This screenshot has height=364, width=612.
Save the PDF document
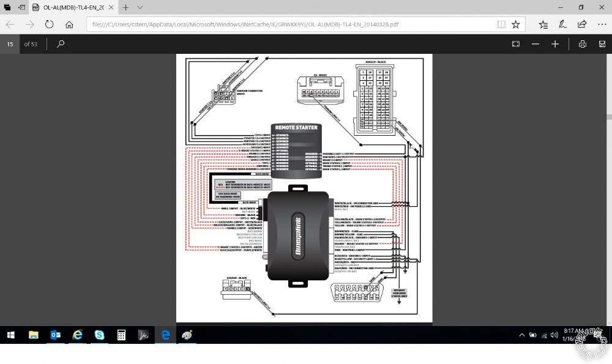click(x=602, y=44)
